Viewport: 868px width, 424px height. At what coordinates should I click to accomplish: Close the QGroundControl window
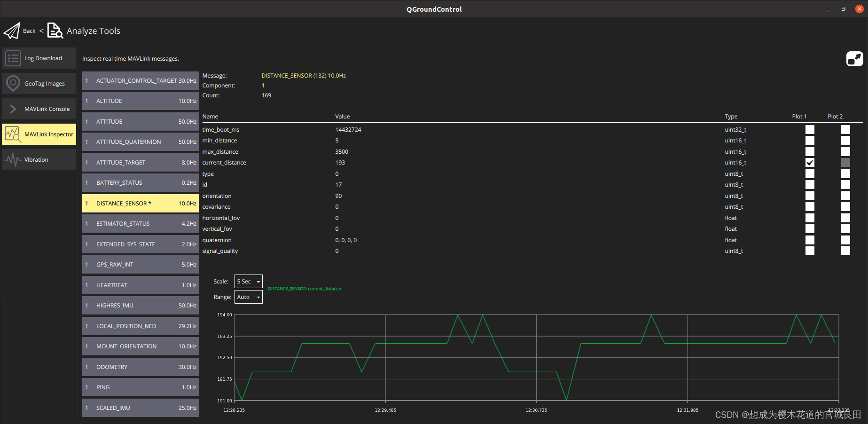pos(859,9)
